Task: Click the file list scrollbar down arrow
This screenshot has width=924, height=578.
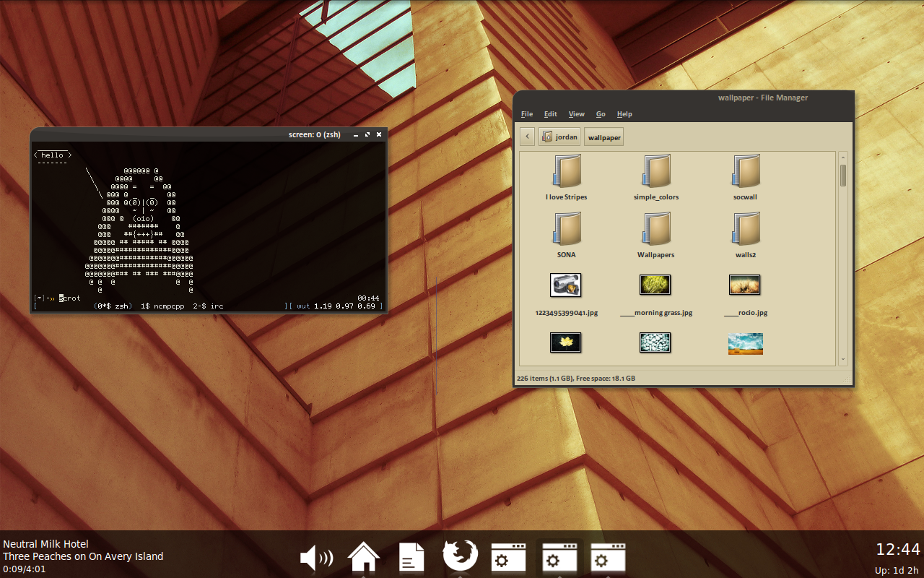Action: click(x=842, y=359)
